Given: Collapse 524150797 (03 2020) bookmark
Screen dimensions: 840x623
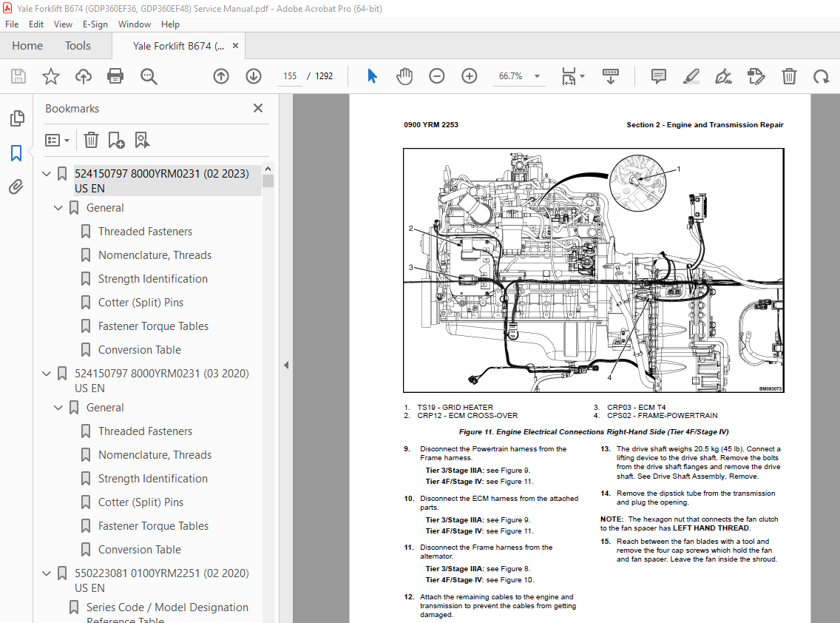Looking at the screenshot, I should (47, 373).
